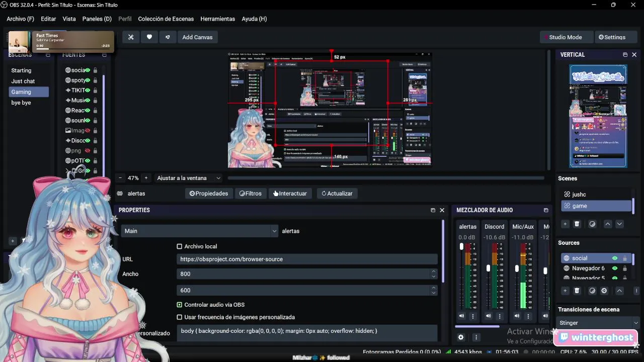The width and height of the screenshot is (644, 362).
Task: Open the vertical Sources more options menu
Action: 636,291
